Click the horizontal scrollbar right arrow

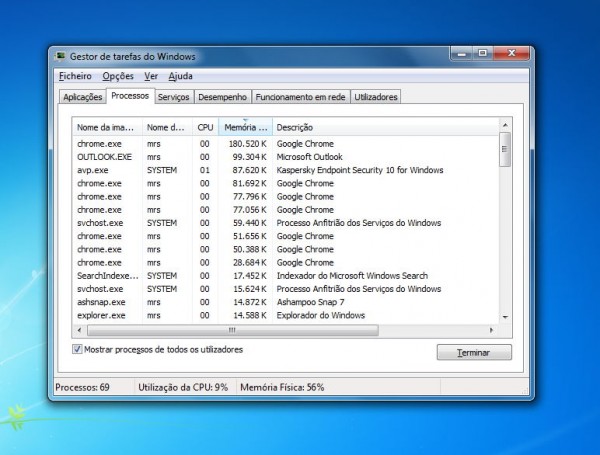(492, 330)
